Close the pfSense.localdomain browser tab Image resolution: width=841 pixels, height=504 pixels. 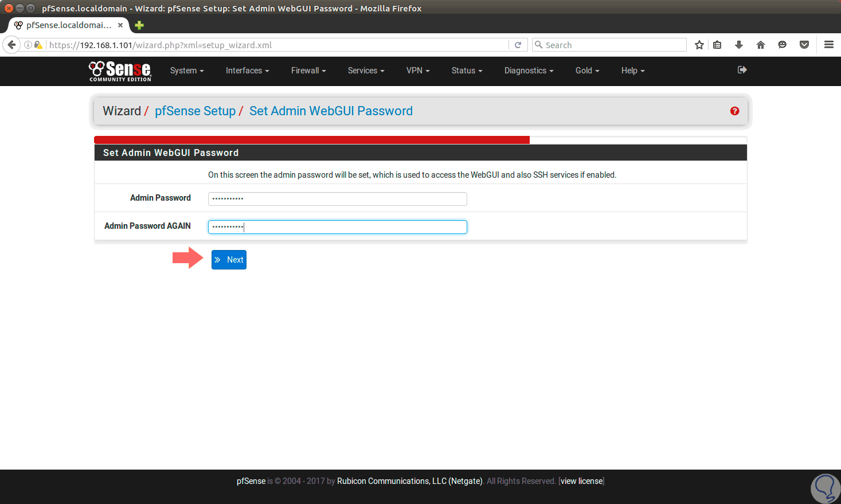(120, 25)
